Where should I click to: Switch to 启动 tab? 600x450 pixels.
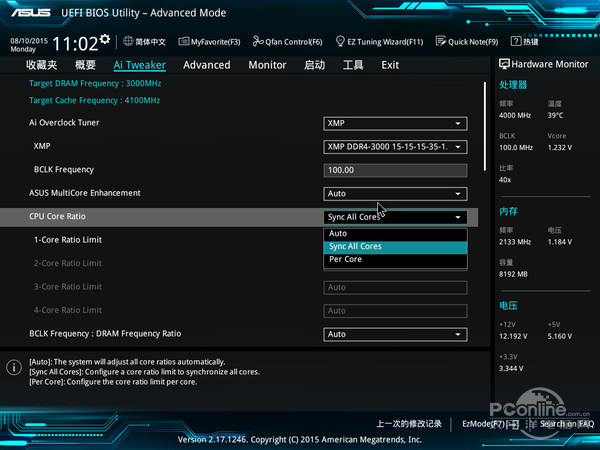[x=314, y=65]
